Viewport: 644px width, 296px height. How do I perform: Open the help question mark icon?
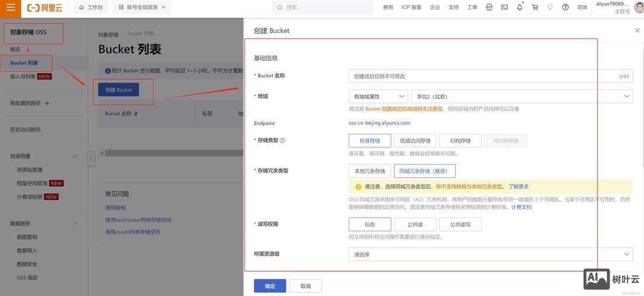[565, 7]
